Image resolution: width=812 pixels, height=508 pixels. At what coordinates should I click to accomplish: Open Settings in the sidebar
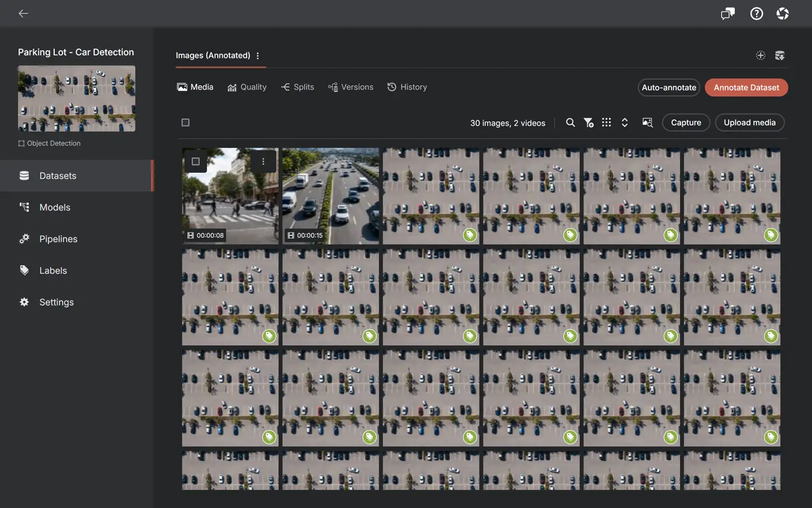coord(77,302)
